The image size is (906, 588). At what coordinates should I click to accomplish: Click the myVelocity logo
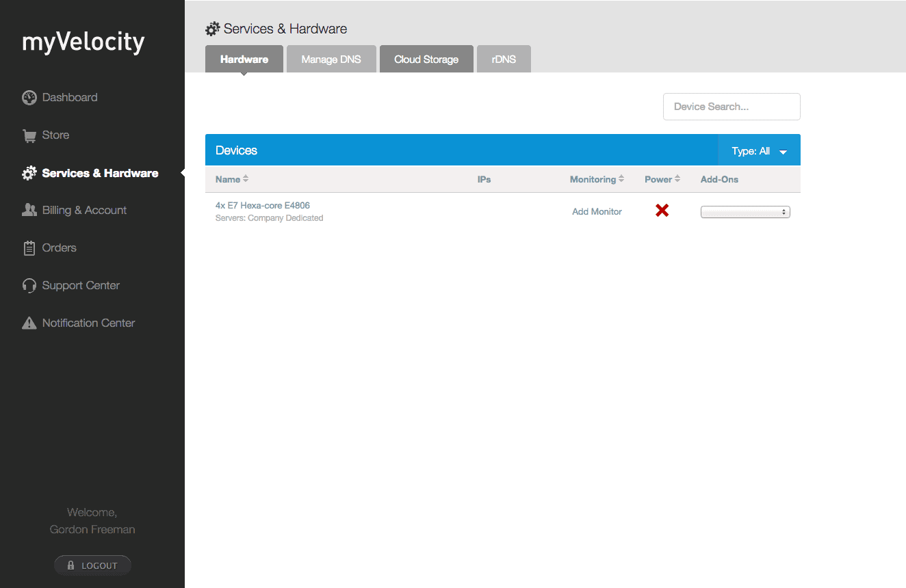click(83, 43)
